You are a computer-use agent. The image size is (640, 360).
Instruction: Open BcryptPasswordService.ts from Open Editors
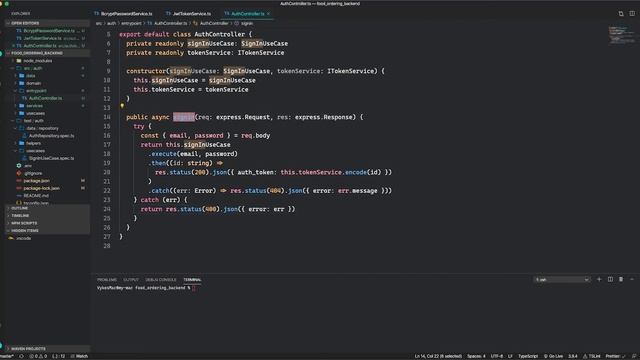point(49,31)
